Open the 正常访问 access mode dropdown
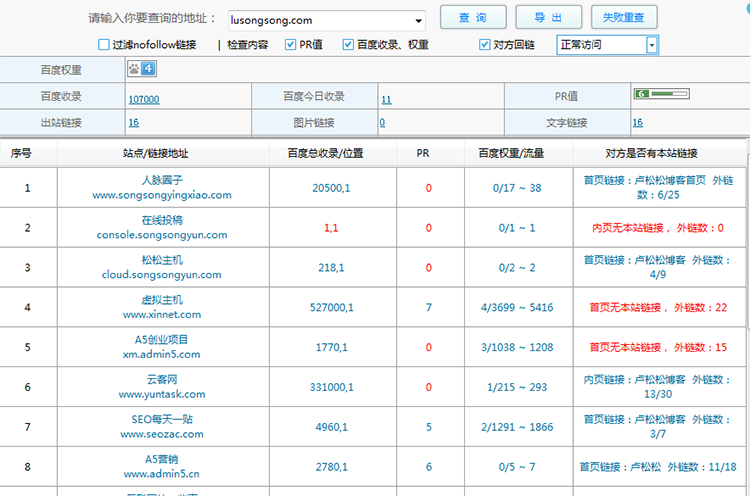The width and height of the screenshot is (750, 496). point(652,45)
